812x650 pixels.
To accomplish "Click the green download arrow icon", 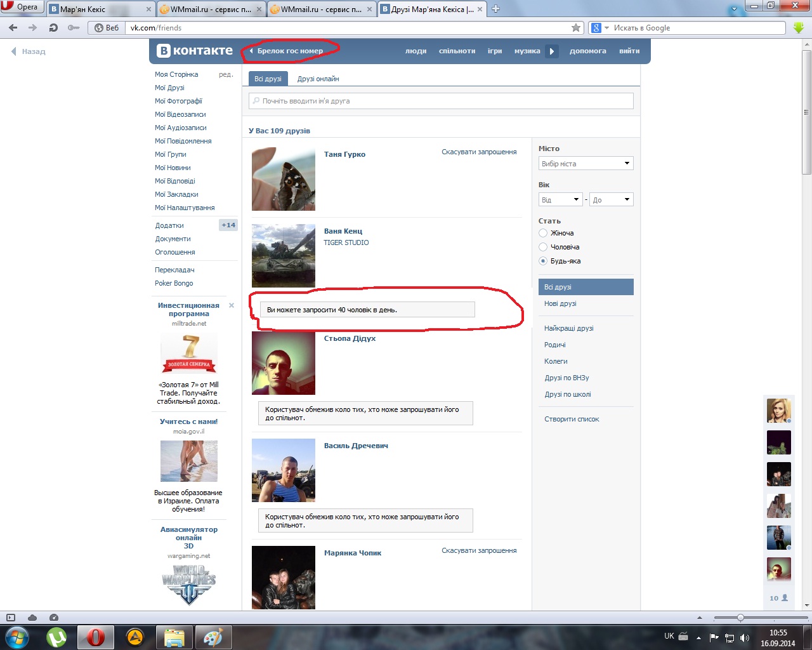I will [x=799, y=28].
